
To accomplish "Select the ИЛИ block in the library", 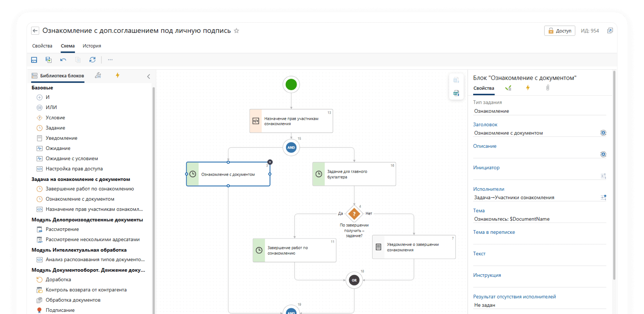I will [x=51, y=107].
